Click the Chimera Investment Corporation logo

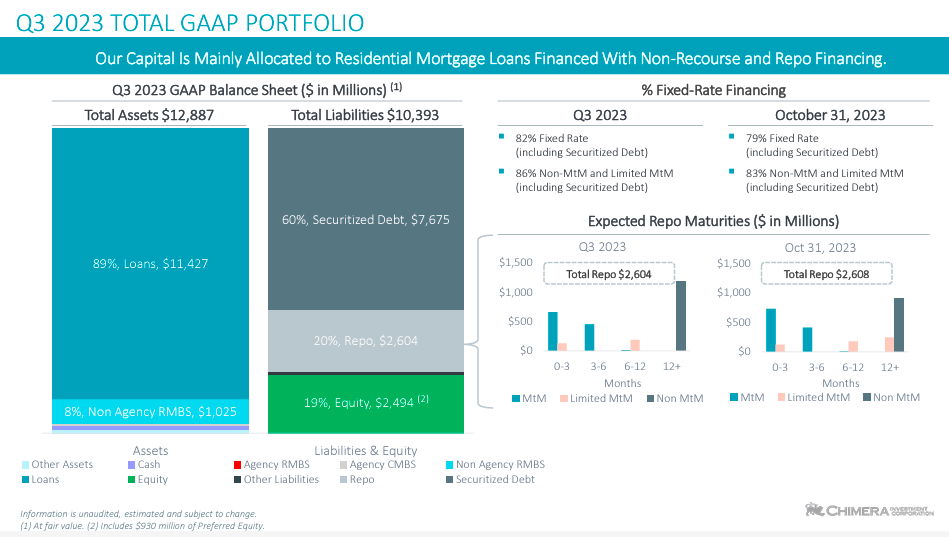[x=869, y=510]
